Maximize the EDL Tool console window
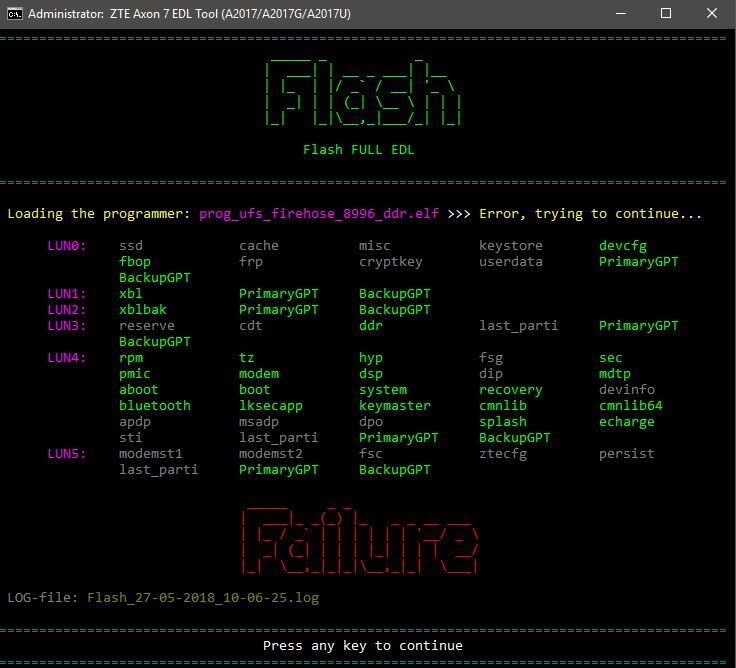 pos(666,14)
